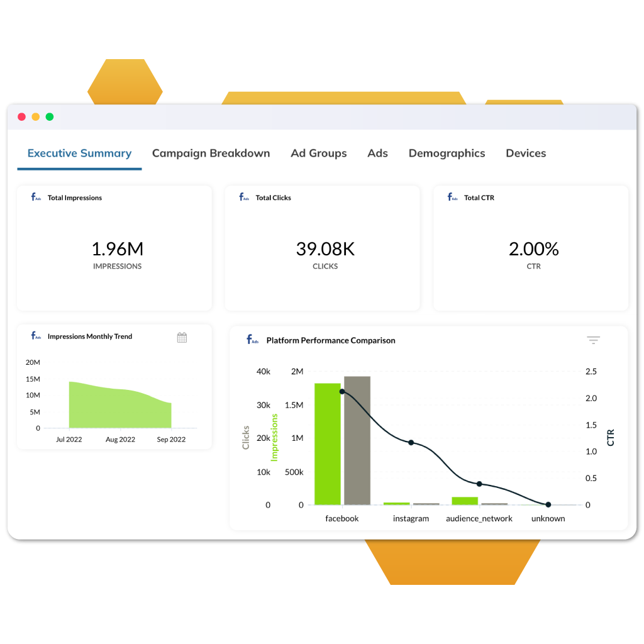The height and width of the screenshot is (644, 644).
Task: Click the 39.08K clicks value
Action: 325,249
